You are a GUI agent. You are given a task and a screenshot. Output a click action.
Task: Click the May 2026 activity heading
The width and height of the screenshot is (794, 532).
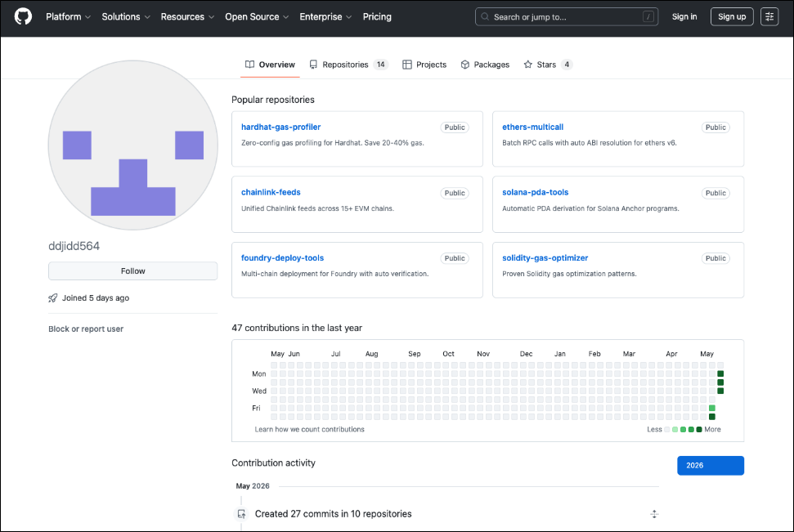coord(253,486)
